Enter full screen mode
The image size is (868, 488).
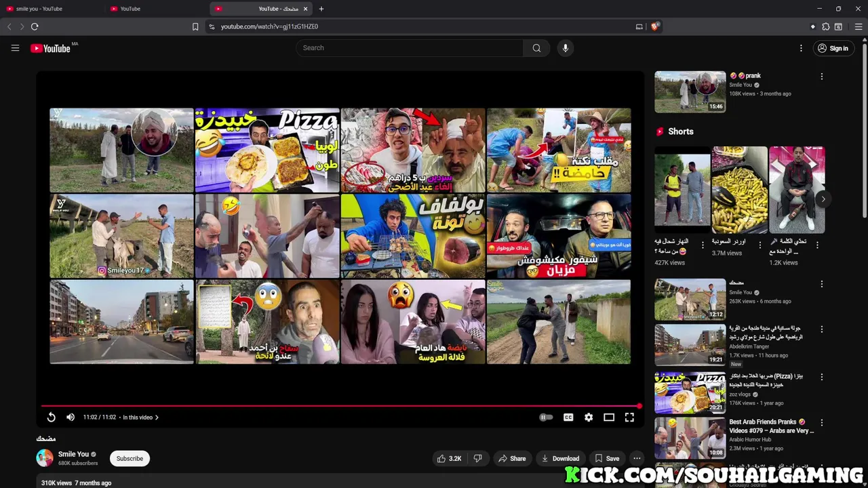point(629,418)
